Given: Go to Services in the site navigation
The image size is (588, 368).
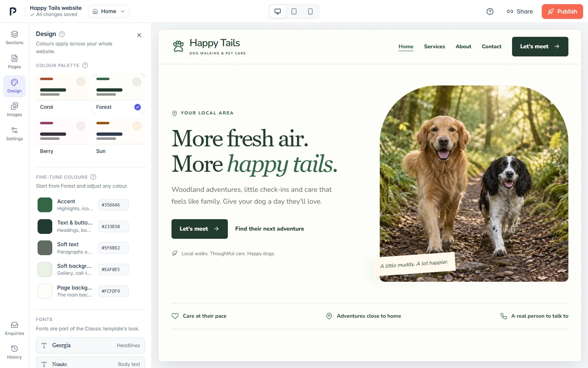Looking at the screenshot, I should tap(434, 47).
